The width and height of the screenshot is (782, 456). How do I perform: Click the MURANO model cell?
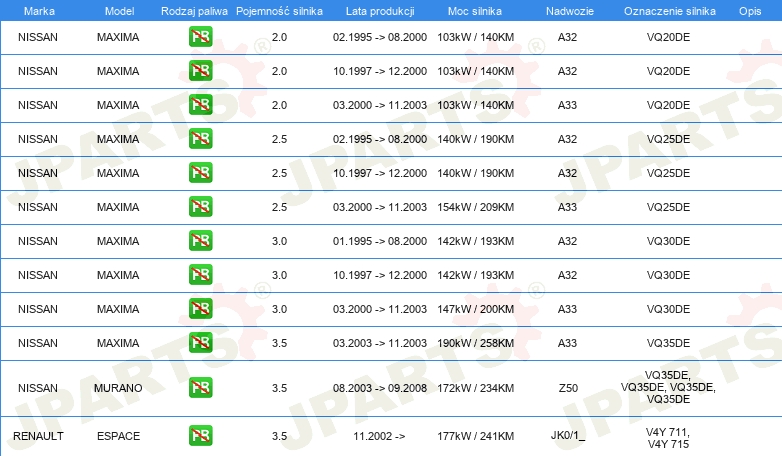coord(118,388)
